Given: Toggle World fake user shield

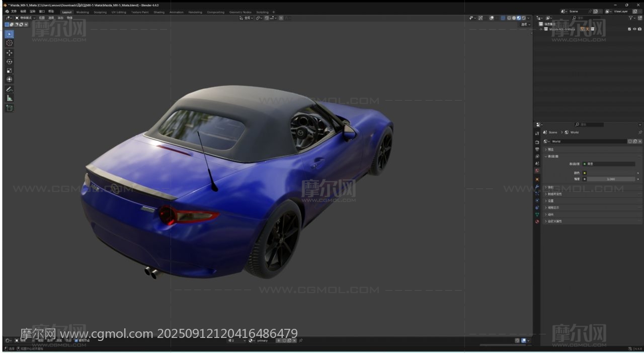Looking at the screenshot, I should tap(629, 141).
